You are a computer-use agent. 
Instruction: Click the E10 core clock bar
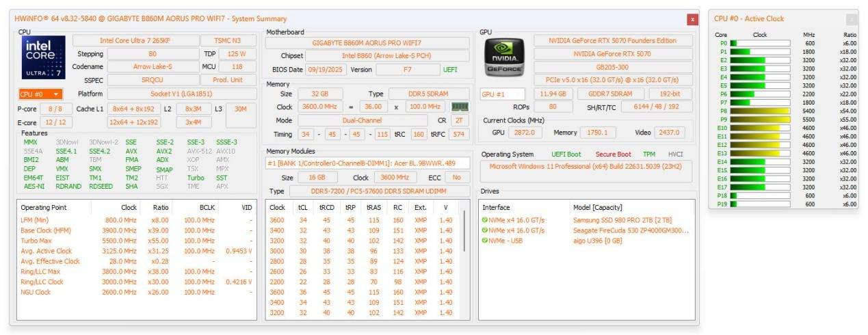(759, 128)
